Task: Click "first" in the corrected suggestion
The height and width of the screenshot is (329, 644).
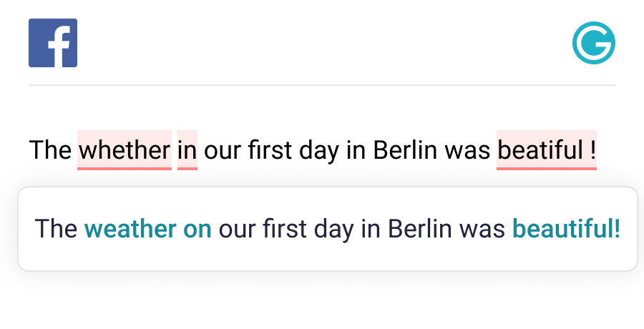Action: 286,229
